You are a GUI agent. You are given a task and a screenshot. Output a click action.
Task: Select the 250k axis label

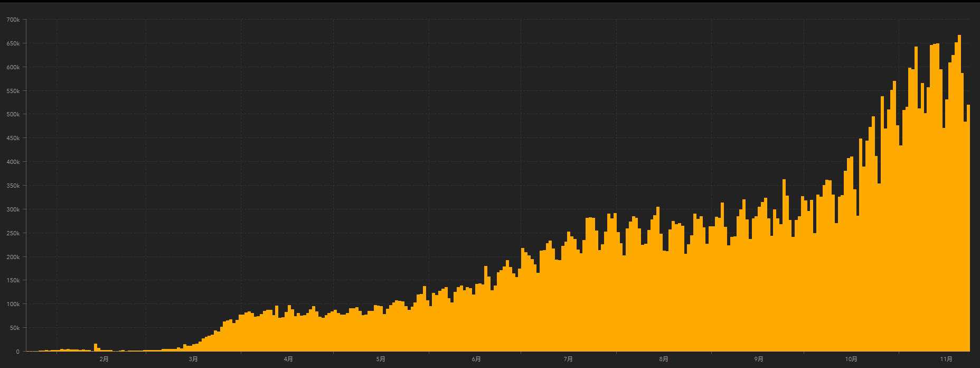[x=13, y=233]
